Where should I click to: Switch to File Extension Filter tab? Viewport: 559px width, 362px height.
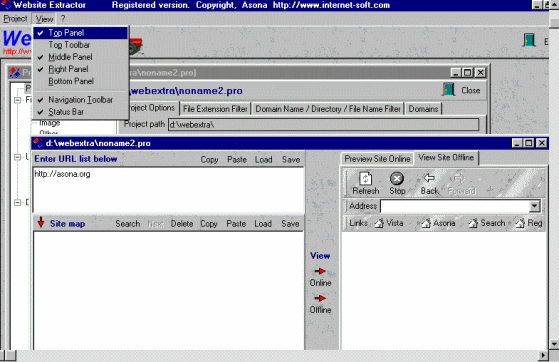pyautogui.click(x=215, y=109)
